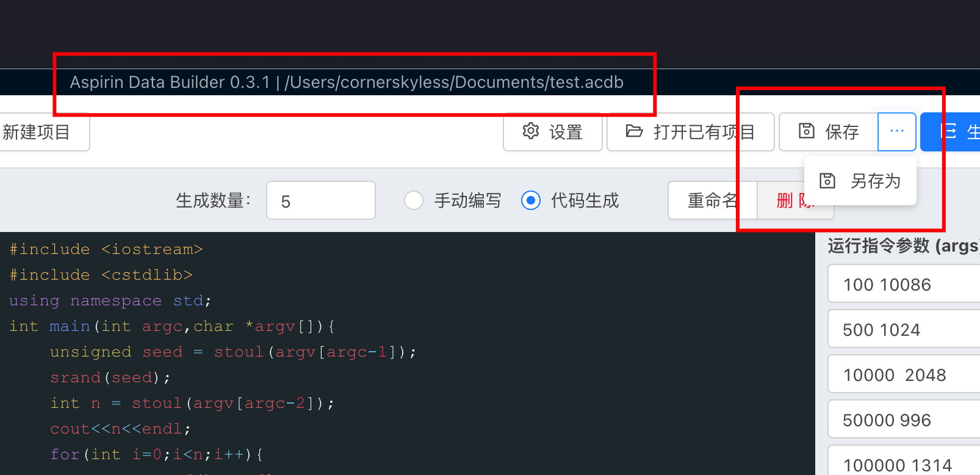Click the cout<<n<<endl; code line
The image size is (980, 475).
(121, 429)
